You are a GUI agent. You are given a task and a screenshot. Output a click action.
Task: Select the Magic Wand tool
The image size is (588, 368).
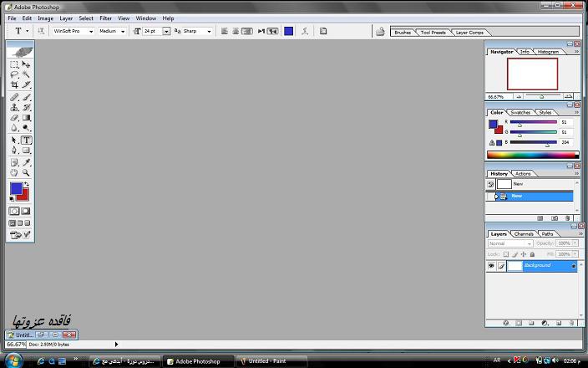[x=27, y=74]
